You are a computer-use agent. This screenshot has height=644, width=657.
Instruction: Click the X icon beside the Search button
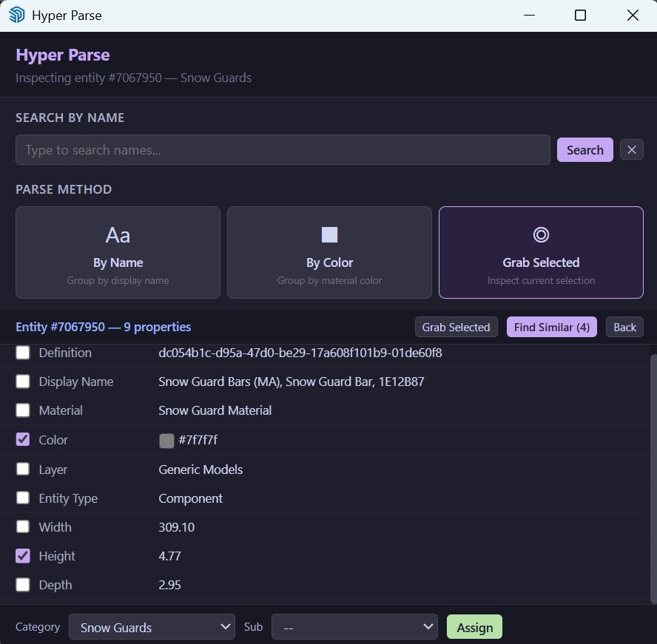point(631,149)
